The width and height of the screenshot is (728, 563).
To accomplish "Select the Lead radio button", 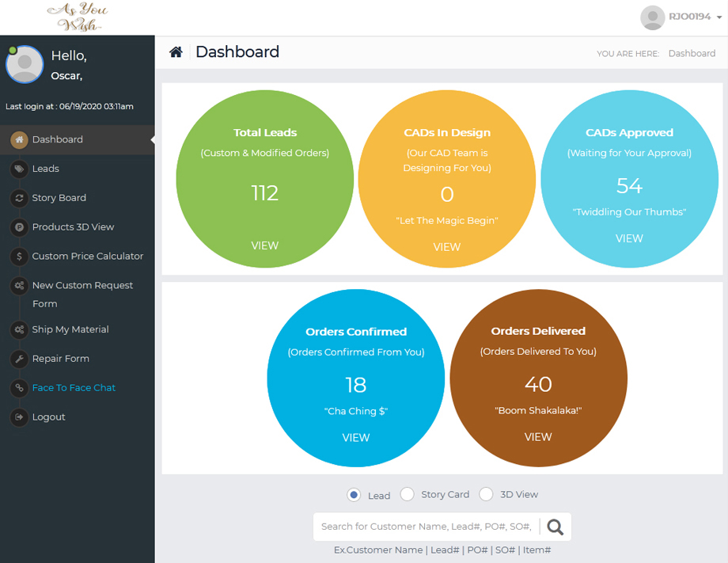I will 354,495.
